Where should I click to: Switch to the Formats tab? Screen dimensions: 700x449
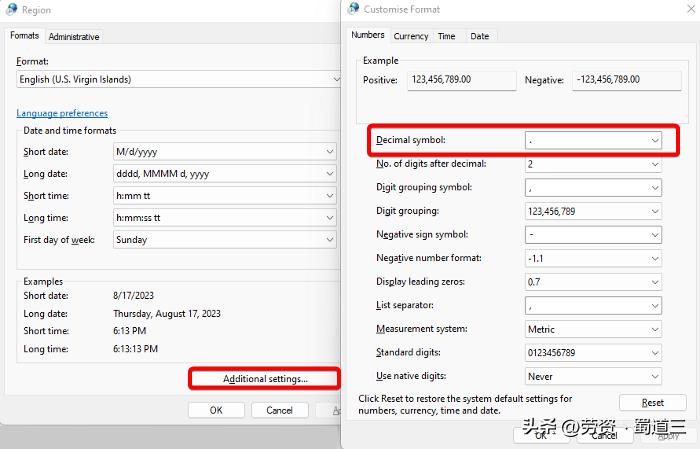tap(25, 36)
